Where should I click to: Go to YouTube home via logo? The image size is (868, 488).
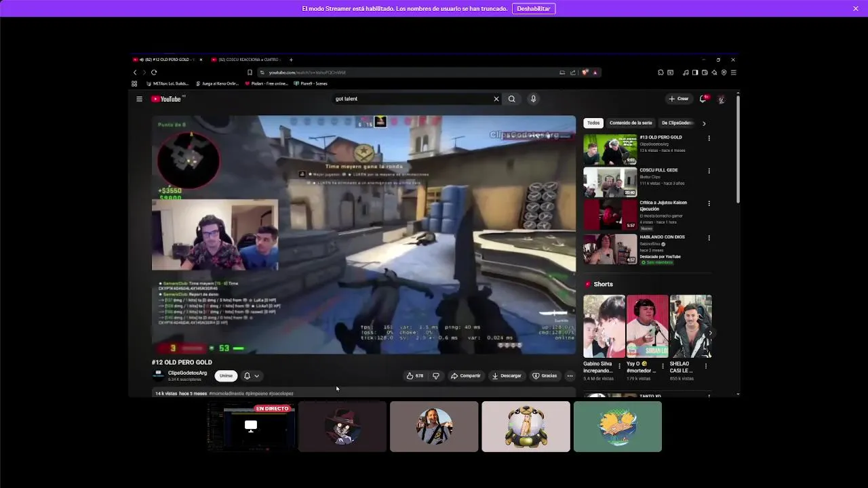click(x=167, y=99)
